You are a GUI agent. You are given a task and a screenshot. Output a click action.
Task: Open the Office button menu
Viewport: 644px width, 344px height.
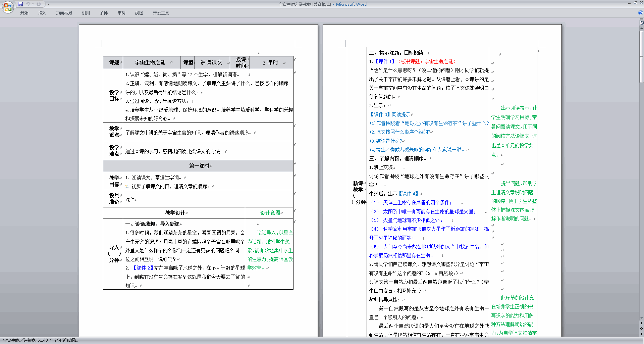tap(7, 7)
